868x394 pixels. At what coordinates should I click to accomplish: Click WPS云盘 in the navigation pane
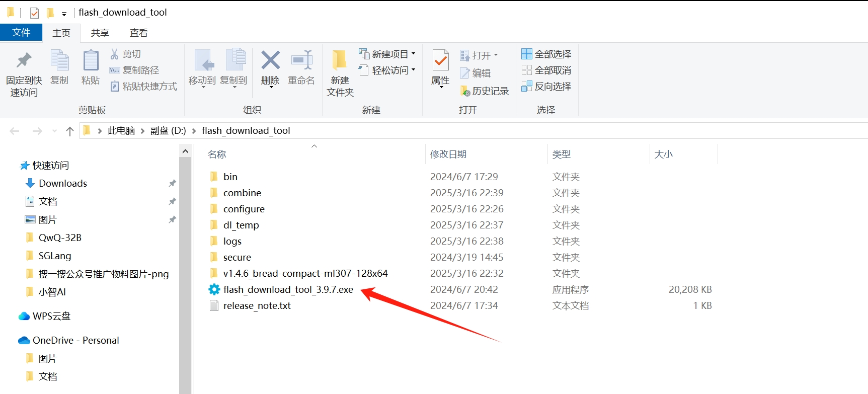tap(51, 316)
